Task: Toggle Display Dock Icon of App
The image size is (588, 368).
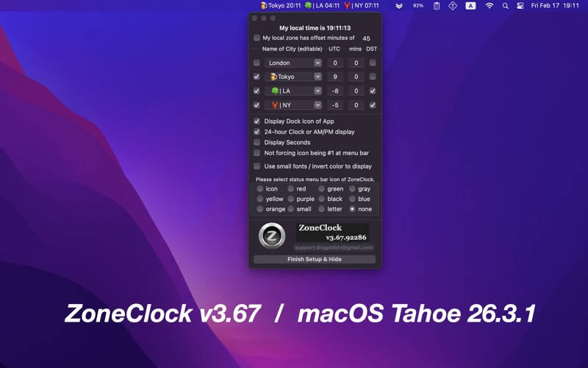Action: click(x=257, y=121)
